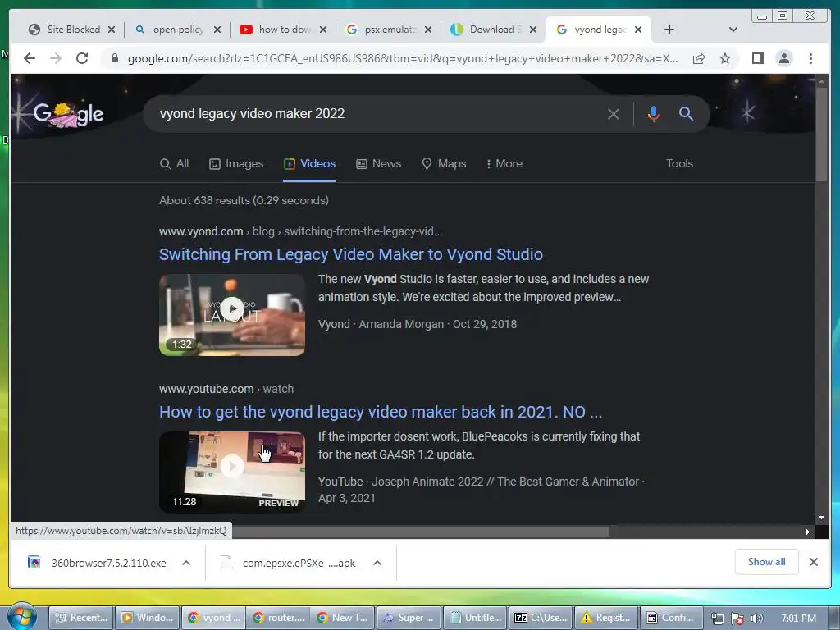Open Recent taskbar item

pyautogui.click(x=81, y=618)
